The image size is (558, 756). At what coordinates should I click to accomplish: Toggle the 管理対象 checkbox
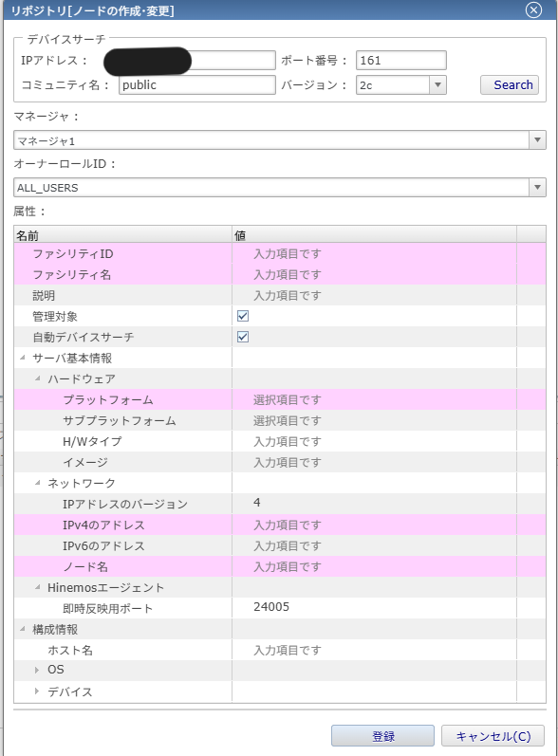[x=243, y=316]
